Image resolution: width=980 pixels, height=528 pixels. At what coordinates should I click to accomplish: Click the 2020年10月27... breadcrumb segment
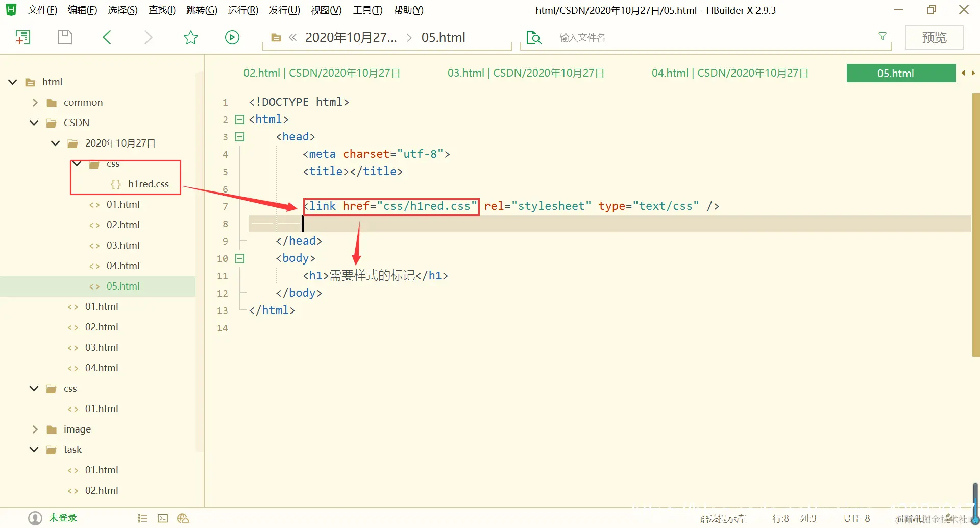pyautogui.click(x=351, y=37)
